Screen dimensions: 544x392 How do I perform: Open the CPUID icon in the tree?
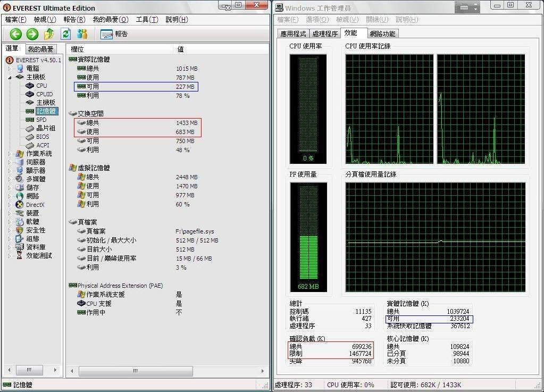coord(30,94)
